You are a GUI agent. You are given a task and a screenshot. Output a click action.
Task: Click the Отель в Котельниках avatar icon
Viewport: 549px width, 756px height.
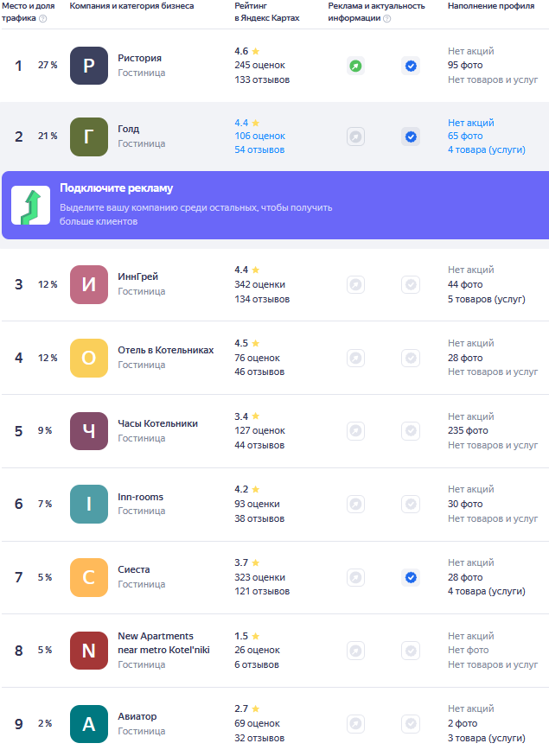point(89,358)
